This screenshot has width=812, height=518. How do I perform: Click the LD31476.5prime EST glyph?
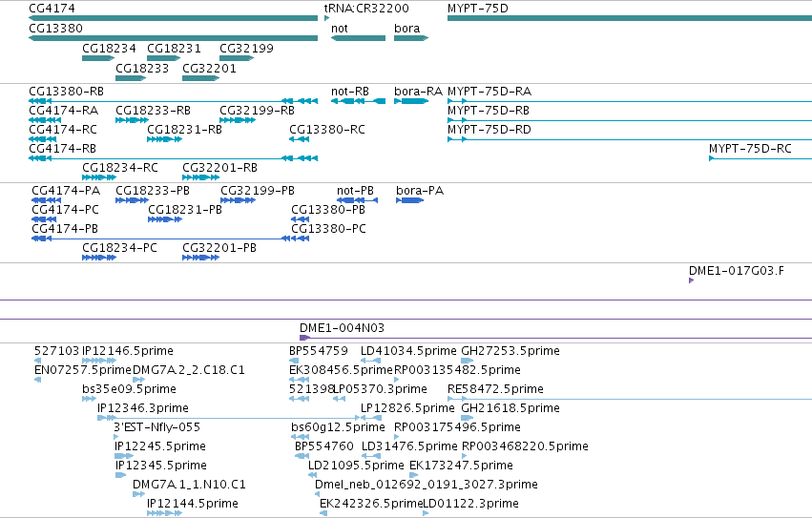(x=371, y=457)
